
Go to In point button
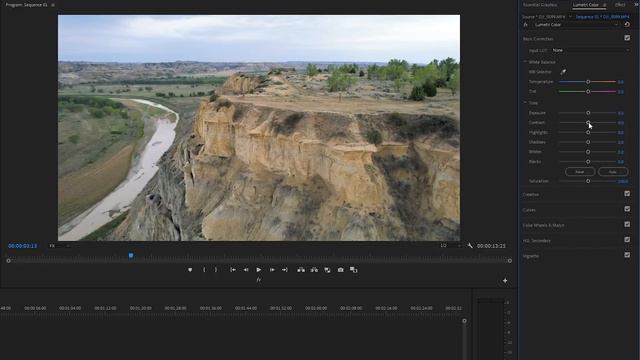click(x=233, y=270)
